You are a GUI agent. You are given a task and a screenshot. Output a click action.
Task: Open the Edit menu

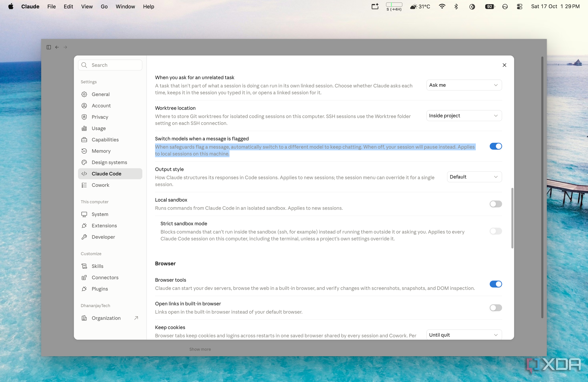pyautogui.click(x=68, y=7)
